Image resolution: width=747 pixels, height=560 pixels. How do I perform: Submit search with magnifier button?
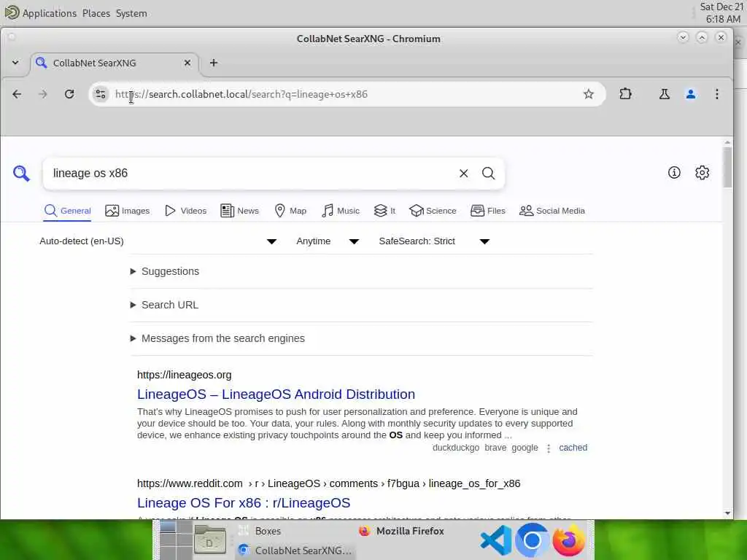tap(488, 174)
